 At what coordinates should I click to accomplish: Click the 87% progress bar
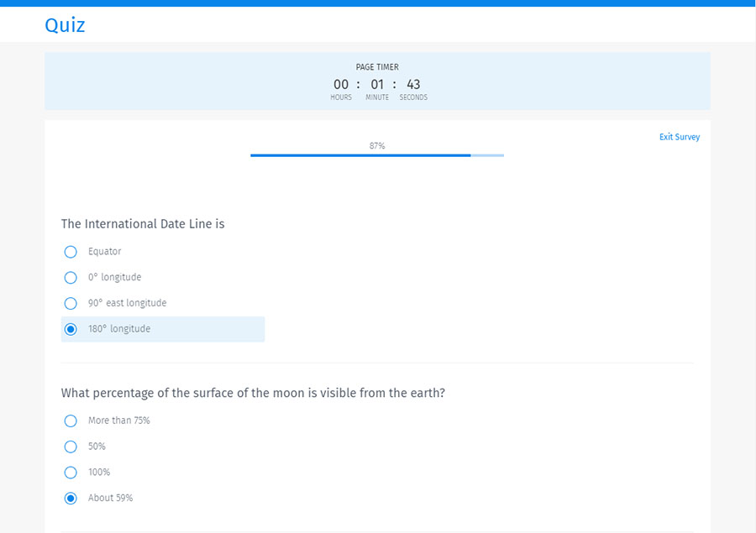coord(376,156)
